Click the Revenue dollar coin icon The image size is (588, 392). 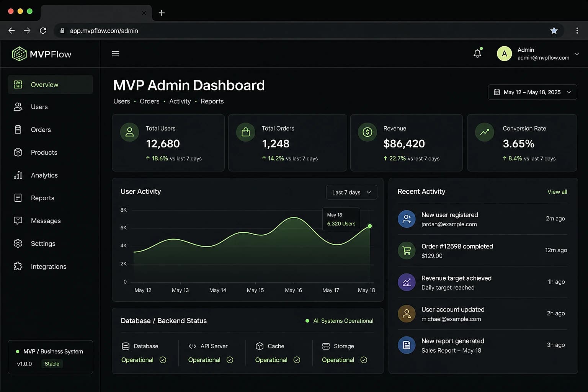click(367, 132)
